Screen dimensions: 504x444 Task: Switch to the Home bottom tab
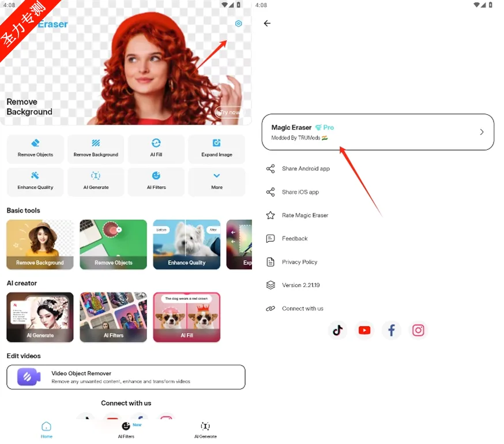tap(47, 430)
